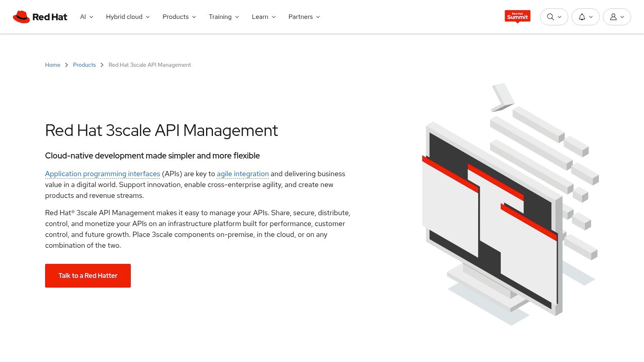This screenshot has height=362, width=644.
Task: Expand the account menu chevron
Action: (x=623, y=17)
